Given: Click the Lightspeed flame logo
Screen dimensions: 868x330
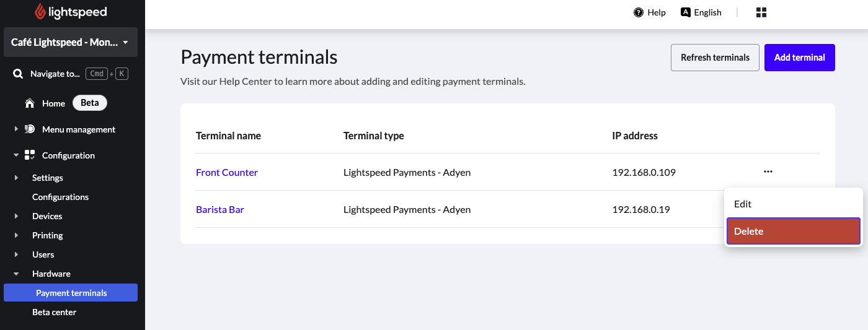Looking at the screenshot, I should pos(41,11).
